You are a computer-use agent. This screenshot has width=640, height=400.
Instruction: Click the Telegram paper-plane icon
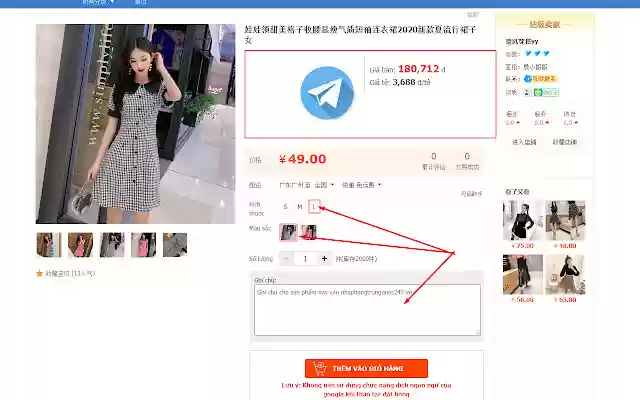point(327,93)
